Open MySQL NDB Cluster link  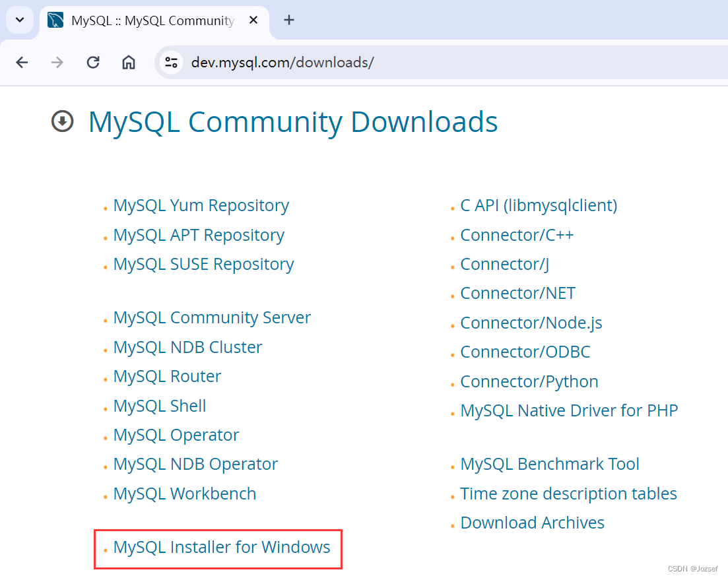click(187, 347)
